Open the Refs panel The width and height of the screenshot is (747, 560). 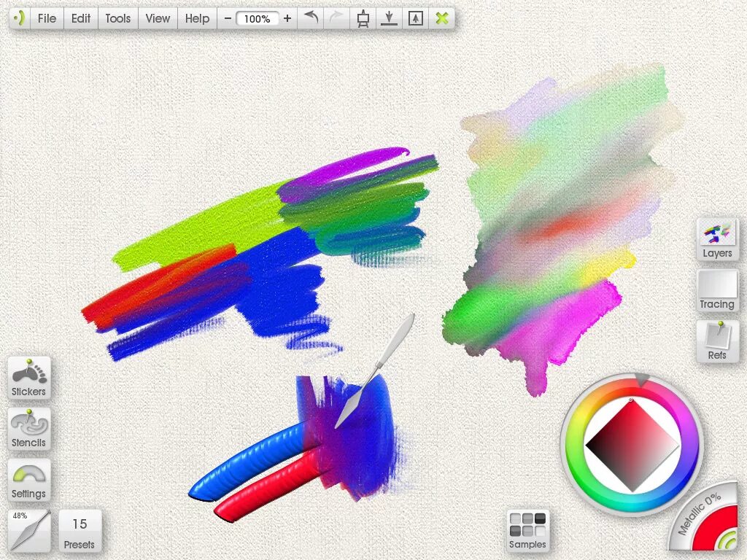pos(718,341)
